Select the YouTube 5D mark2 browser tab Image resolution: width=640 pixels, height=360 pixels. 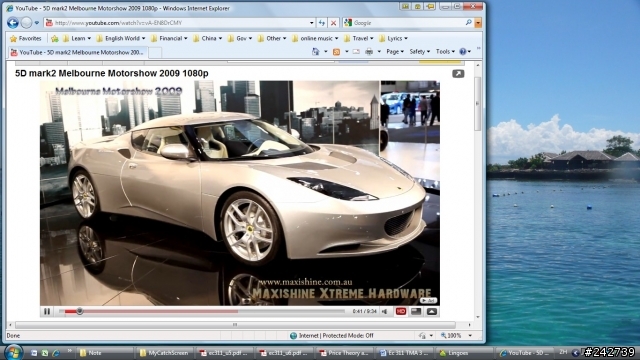[78, 52]
